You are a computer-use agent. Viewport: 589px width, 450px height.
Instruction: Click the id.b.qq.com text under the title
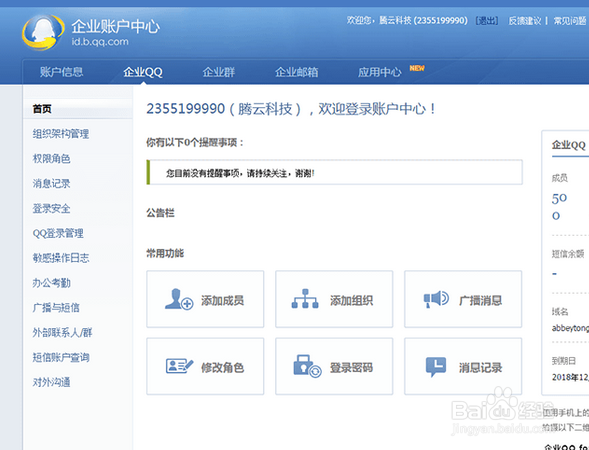pyautogui.click(x=100, y=41)
